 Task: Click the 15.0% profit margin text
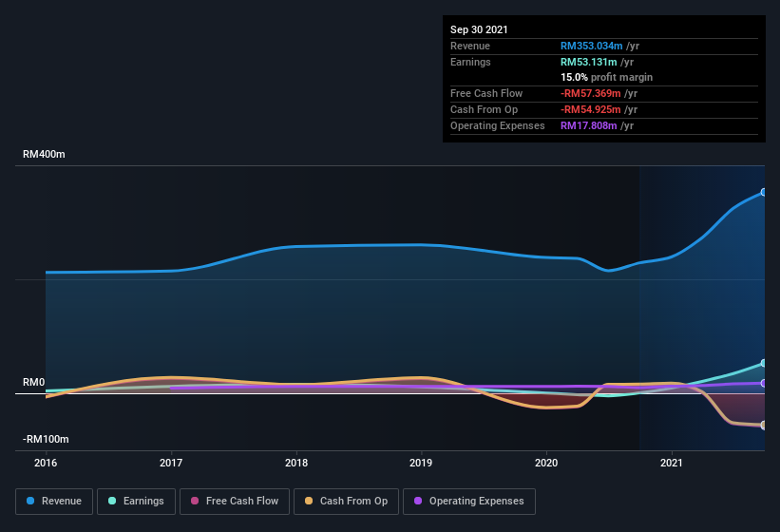606,77
